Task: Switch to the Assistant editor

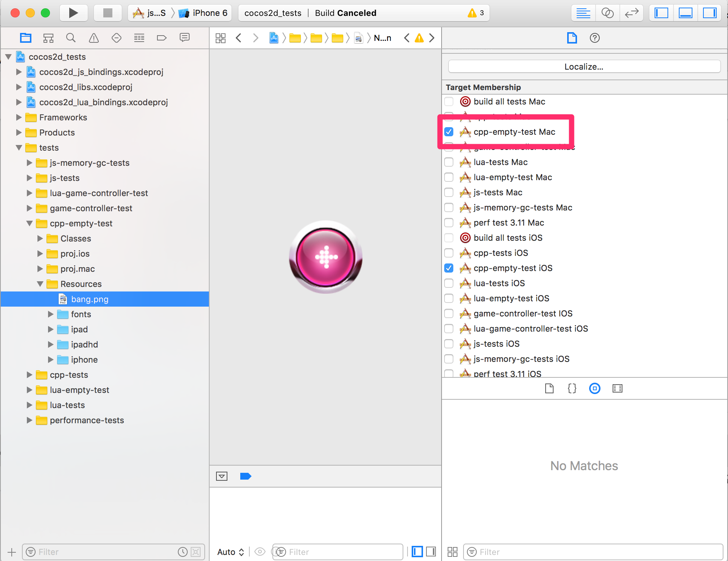Action: pyautogui.click(x=607, y=13)
